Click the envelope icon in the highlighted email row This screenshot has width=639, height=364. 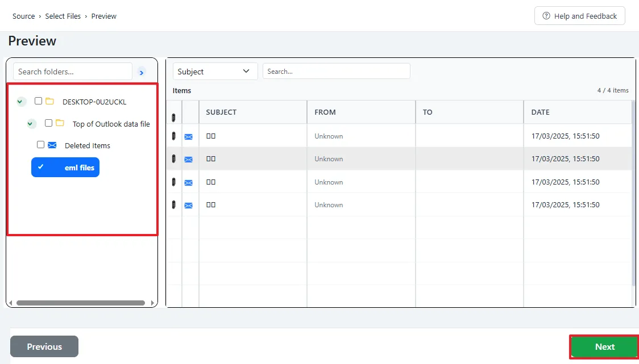pos(188,160)
